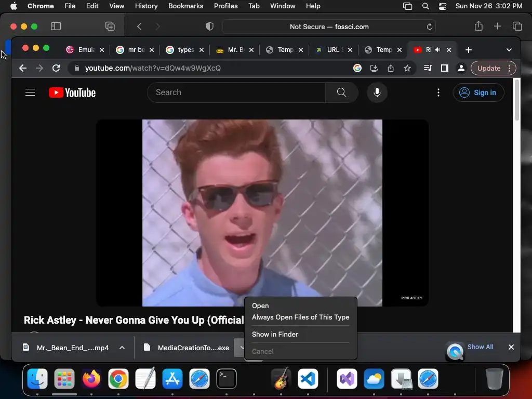Choose Open in download context menu

pyautogui.click(x=260, y=305)
